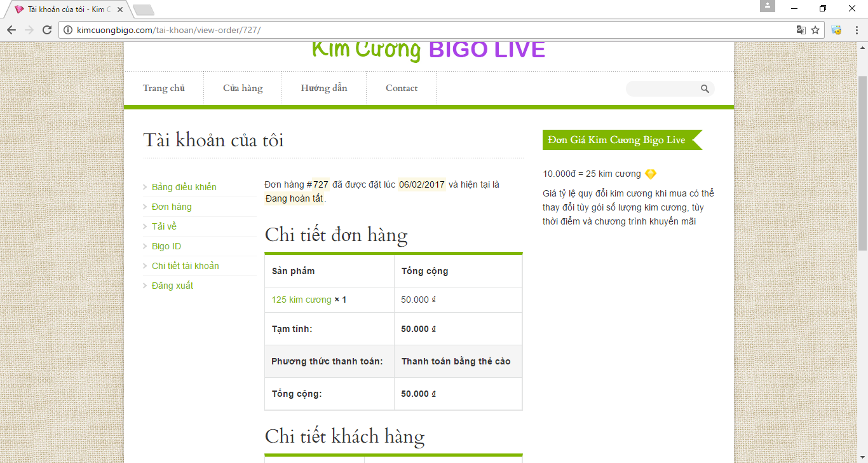Viewport: 868px width, 463px height.
Task: Go to Bảng điều khiển
Action: click(x=184, y=187)
